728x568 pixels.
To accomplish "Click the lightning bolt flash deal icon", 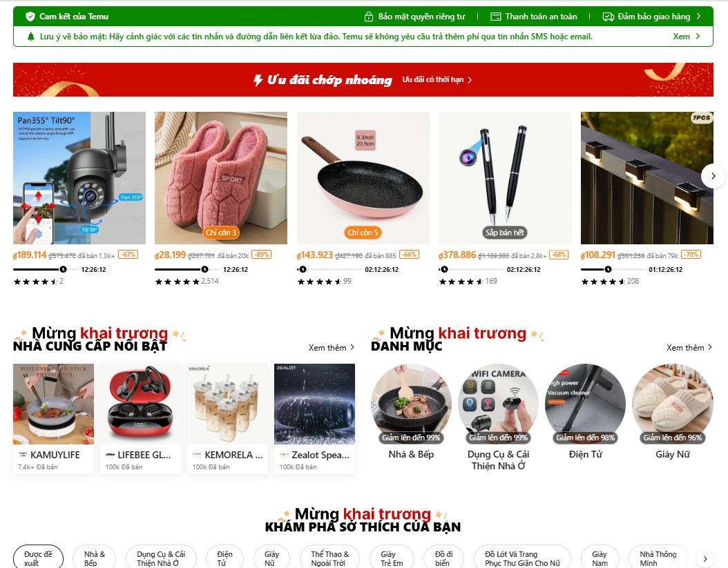I will pyautogui.click(x=258, y=80).
